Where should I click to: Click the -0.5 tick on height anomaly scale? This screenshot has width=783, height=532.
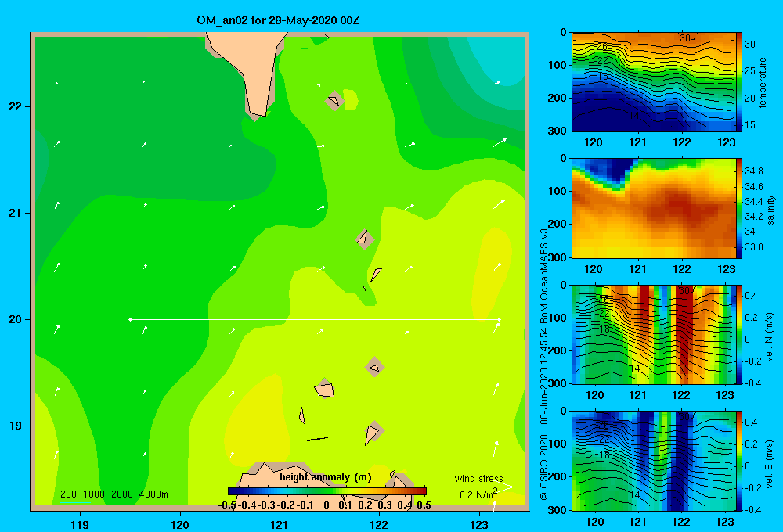(227, 505)
